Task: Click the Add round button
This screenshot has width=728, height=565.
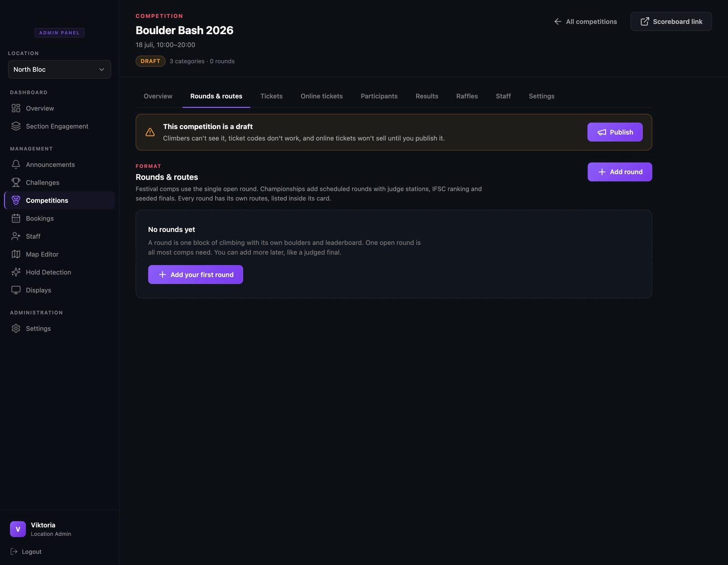Action: pyautogui.click(x=620, y=172)
